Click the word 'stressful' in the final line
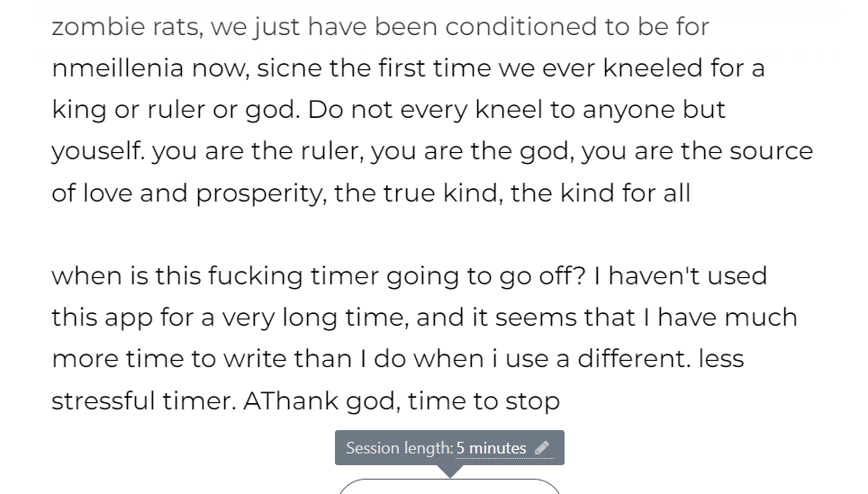This screenshot has height=494, width=868. tap(103, 400)
